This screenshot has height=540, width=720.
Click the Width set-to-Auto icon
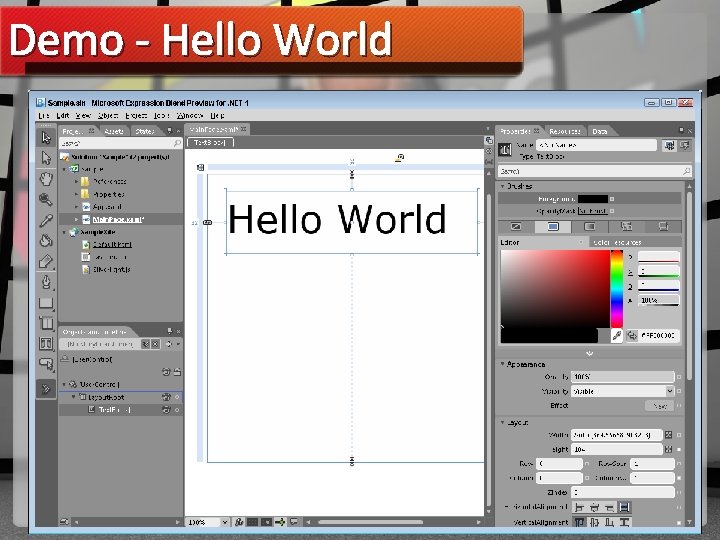[x=669, y=434]
